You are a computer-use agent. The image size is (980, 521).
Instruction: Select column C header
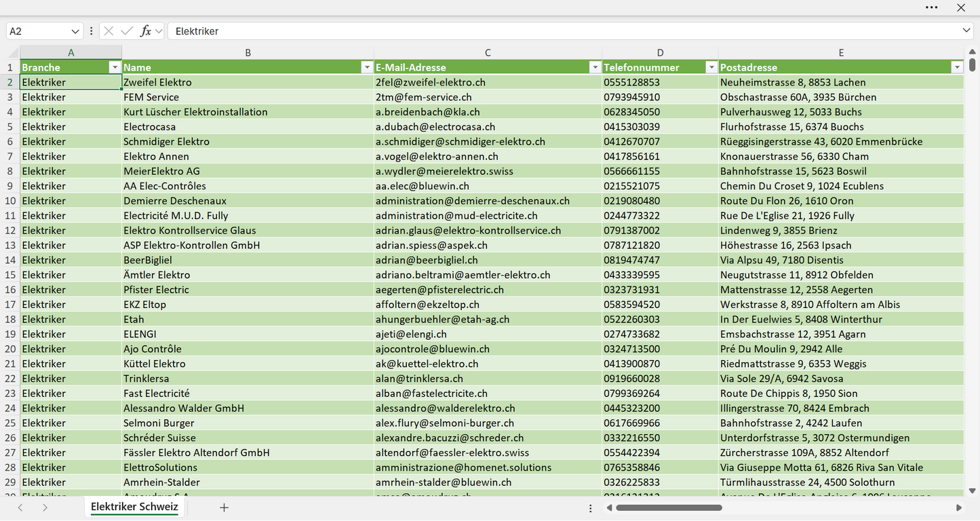point(488,52)
